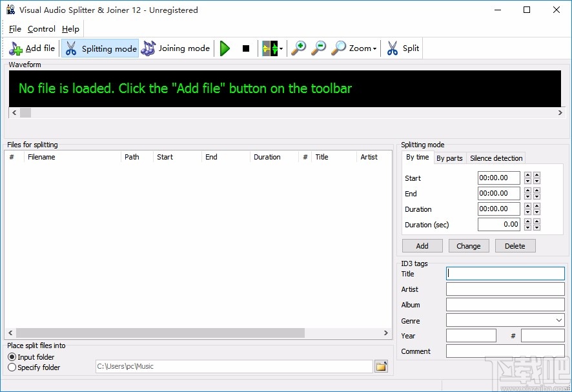The height and width of the screenshot is (392, 572).
Task: Minimize the Visual Audio Splitter window
Action: pos(498,10)
